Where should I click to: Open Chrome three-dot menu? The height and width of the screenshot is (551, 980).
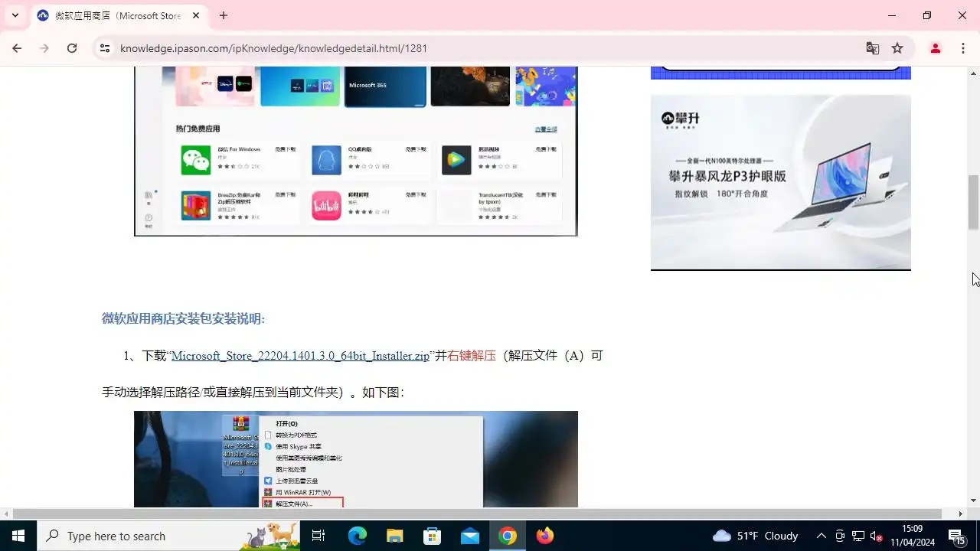pos(963,48)
